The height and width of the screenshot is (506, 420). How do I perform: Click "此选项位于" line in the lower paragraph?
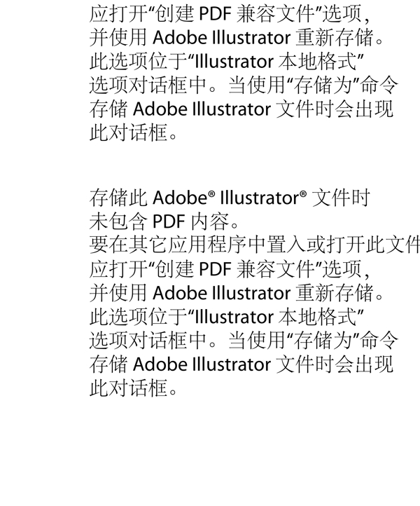(x=228, y=317)
